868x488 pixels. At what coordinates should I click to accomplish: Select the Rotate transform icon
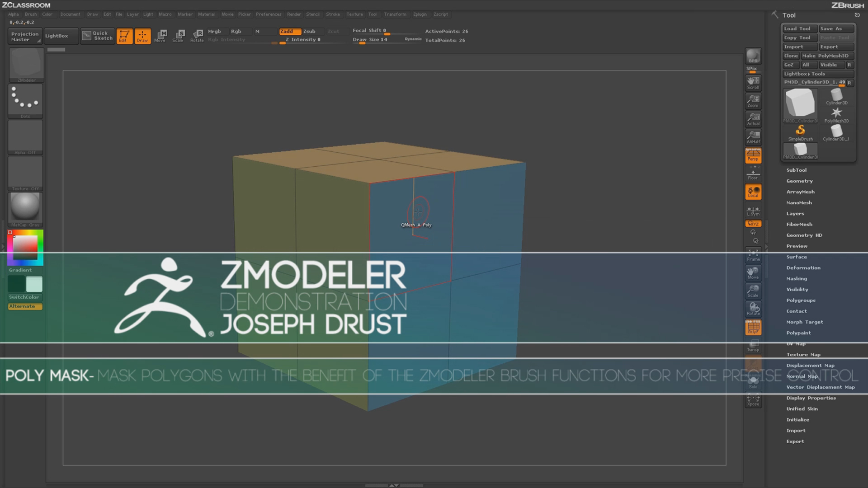197,36
